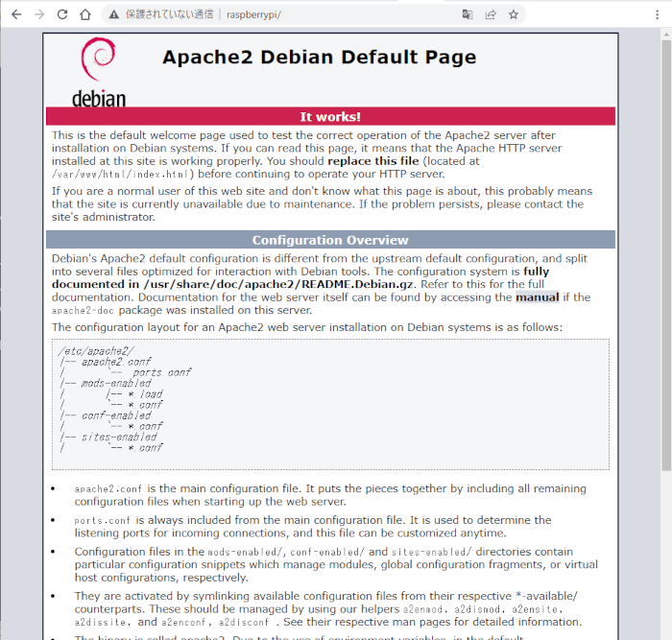Open the translate page icon
Viewport: 672px width, 640px height.
click(x=468, y=14)
